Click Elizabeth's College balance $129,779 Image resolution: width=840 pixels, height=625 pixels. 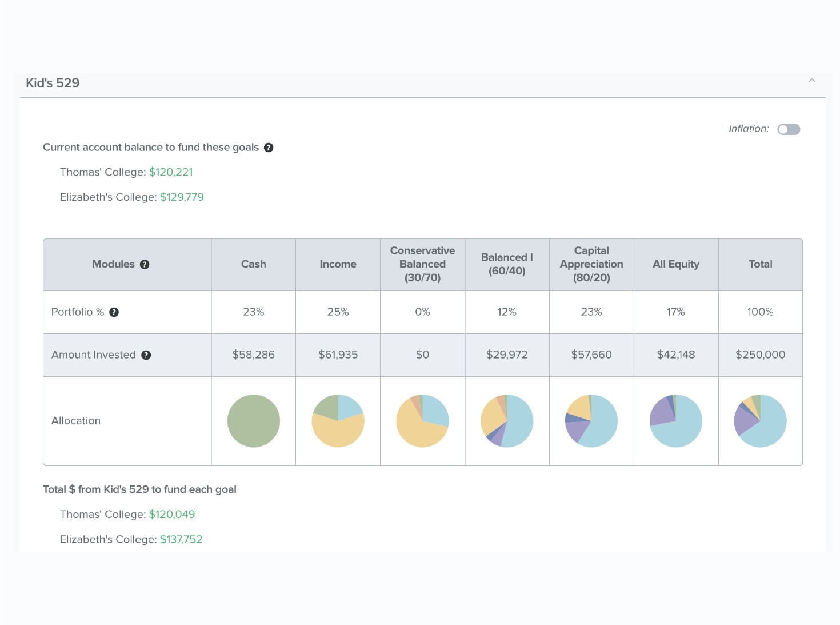(x=182, y=197)
